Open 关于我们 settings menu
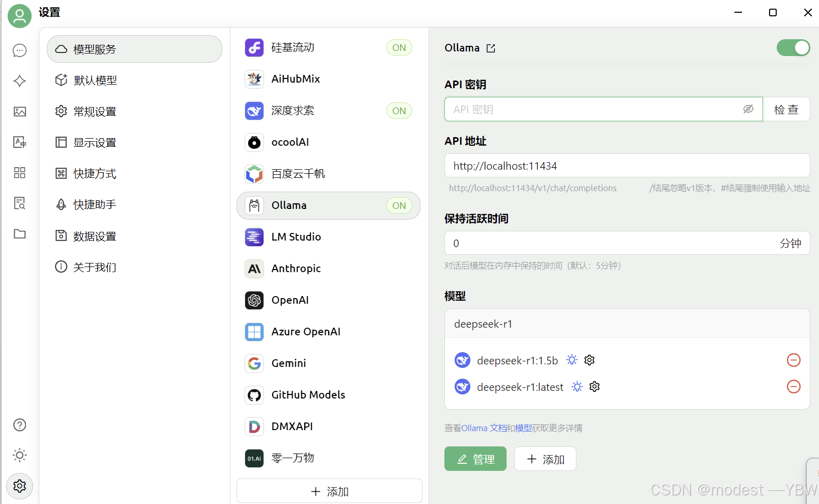Screen dimensions: 819x504 135,267
